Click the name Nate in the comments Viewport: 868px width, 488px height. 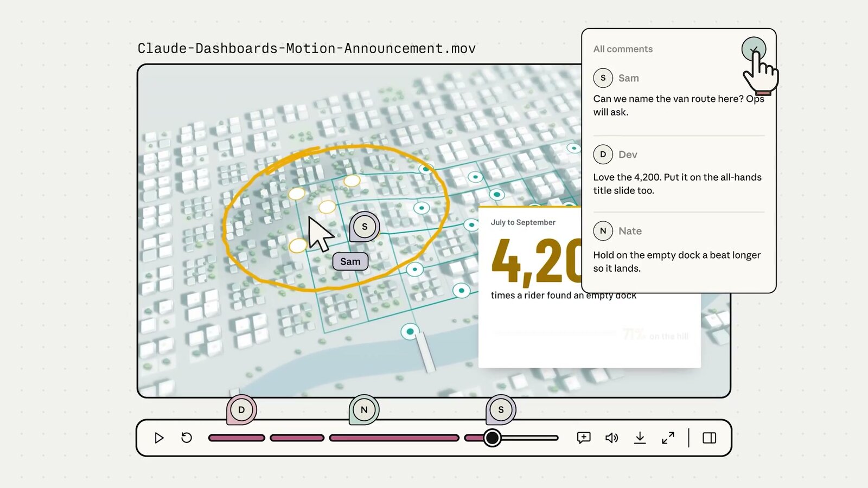(x=630, y=231)
